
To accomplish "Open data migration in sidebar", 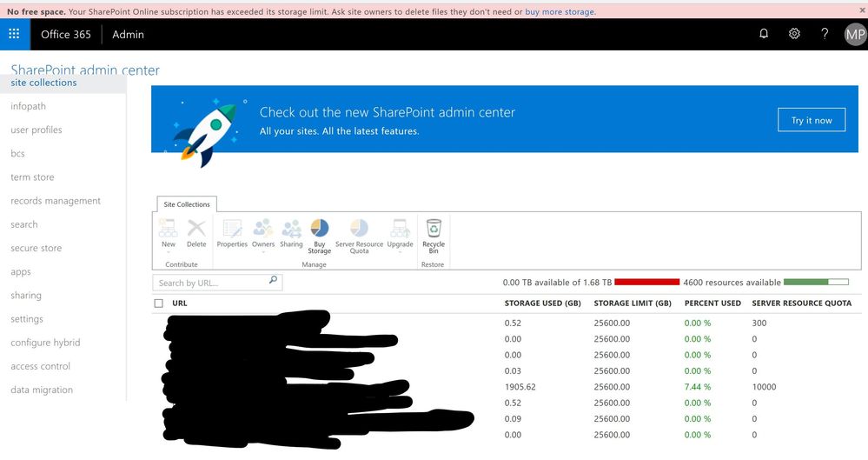I will tap(42, 390).
